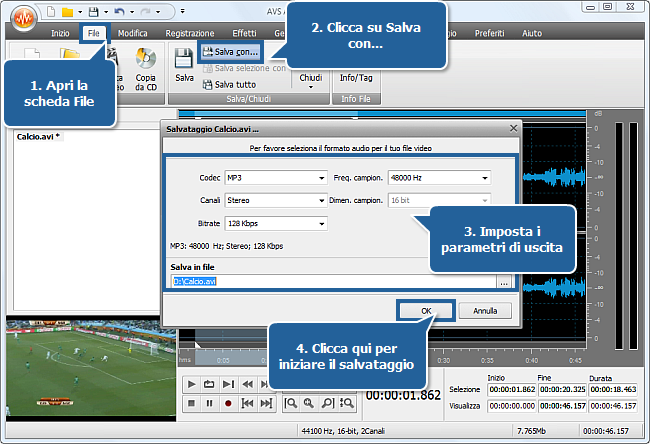Click the Info/Tag button

(356, 78)
